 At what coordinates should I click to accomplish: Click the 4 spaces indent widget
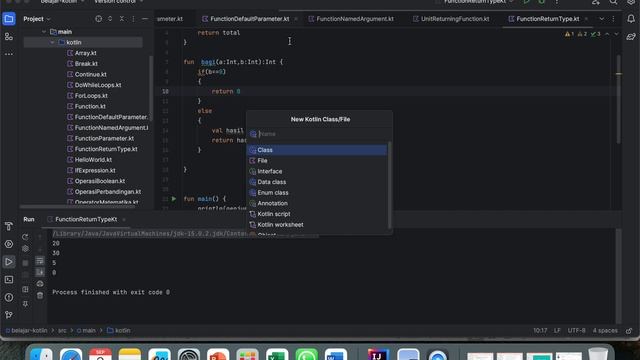605,331
